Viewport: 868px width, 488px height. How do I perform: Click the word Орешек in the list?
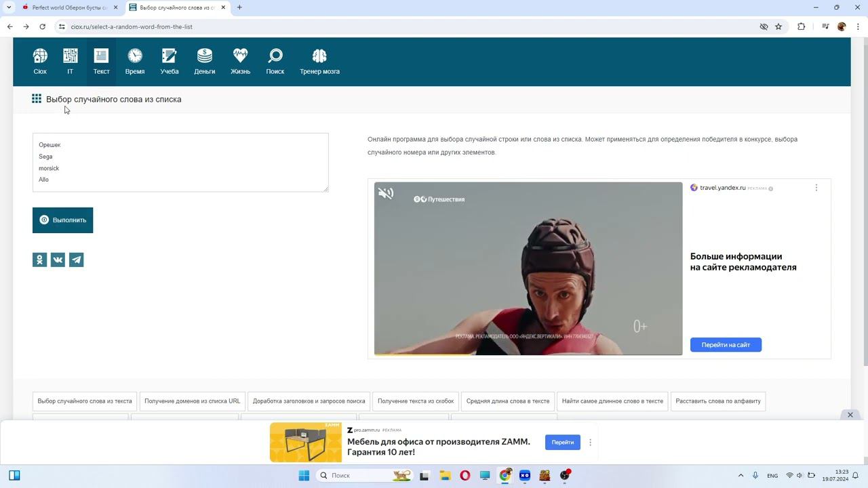click(50, 145)
